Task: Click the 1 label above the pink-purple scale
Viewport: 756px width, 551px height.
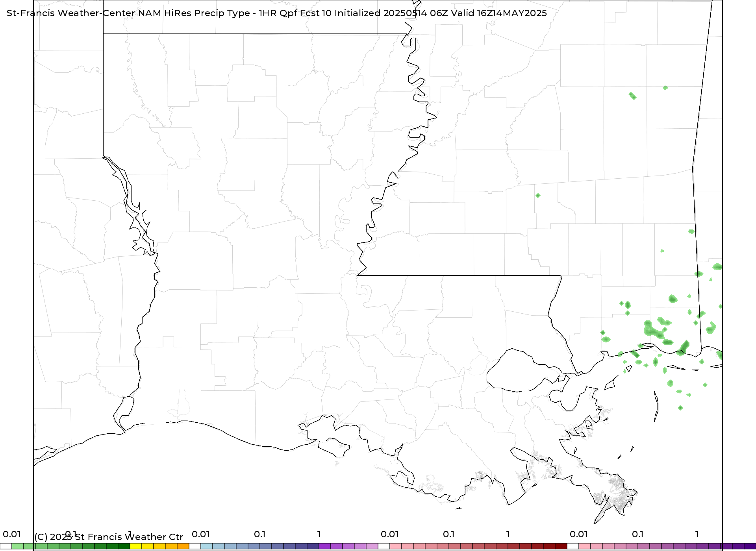Action: 697,534
